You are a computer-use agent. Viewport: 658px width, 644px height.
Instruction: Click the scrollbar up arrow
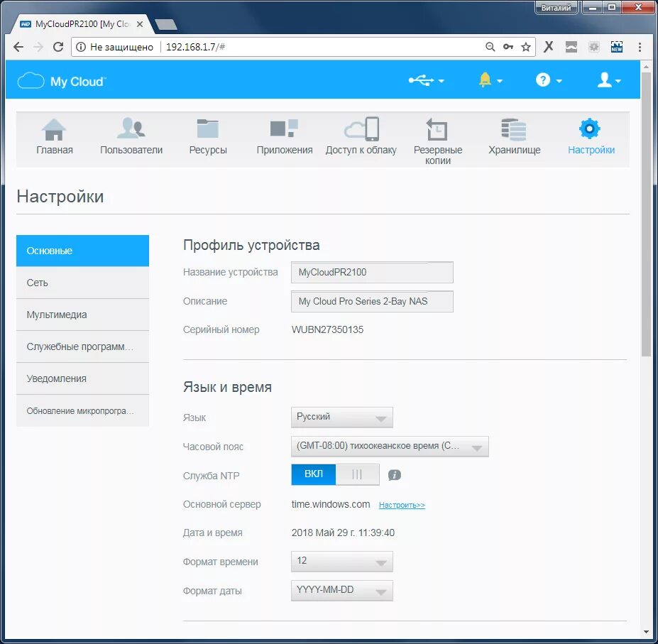(646, 66)
